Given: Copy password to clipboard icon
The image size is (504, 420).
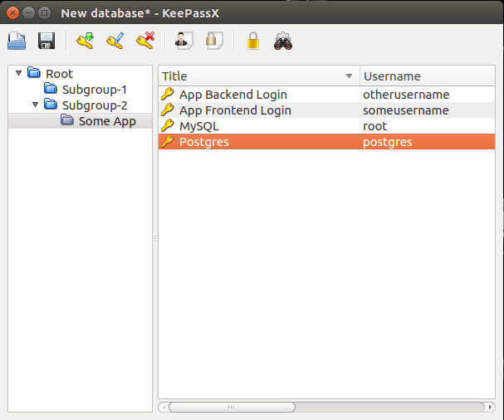Looking at the screenshot, I should [x=214, y=41].
